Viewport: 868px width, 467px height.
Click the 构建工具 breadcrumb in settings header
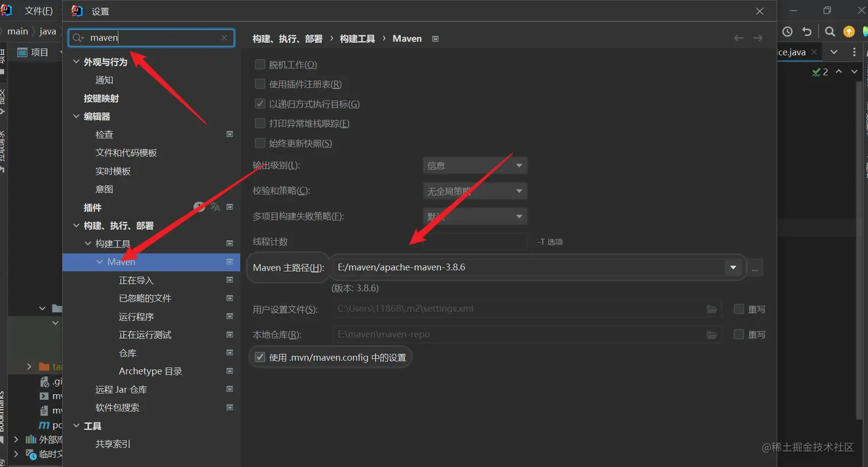coord(357,38)
